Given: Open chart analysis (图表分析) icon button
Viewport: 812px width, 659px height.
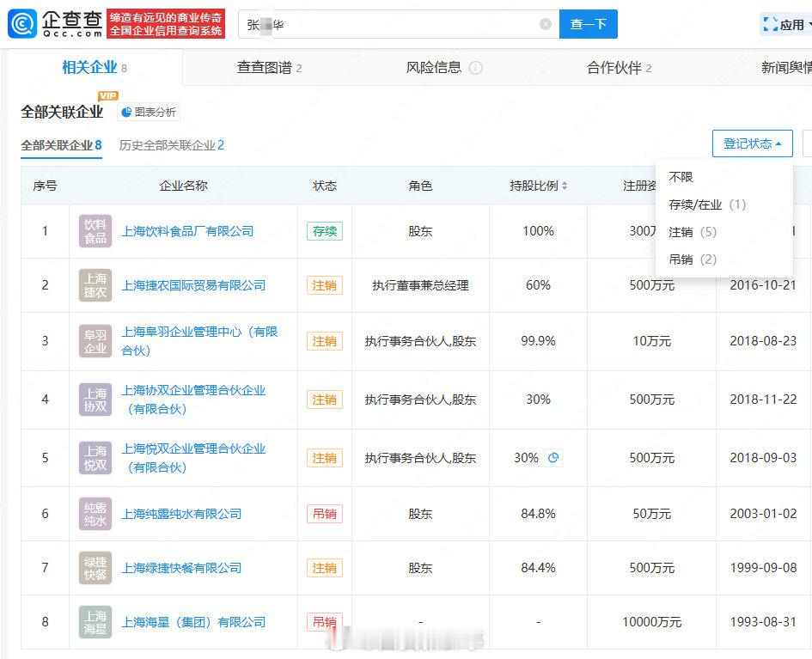Looking at the screenshot, I should [x=149, y=112].
